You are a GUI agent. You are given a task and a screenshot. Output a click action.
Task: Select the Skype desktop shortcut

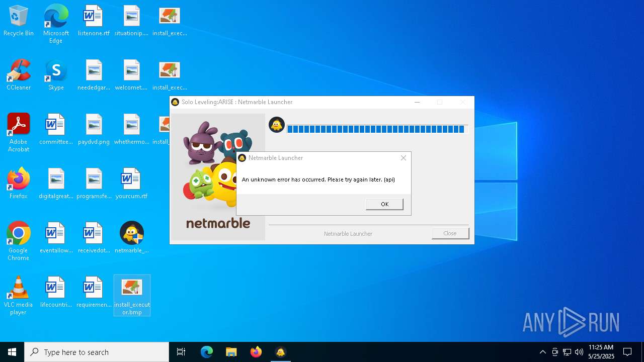pos(56,75)
